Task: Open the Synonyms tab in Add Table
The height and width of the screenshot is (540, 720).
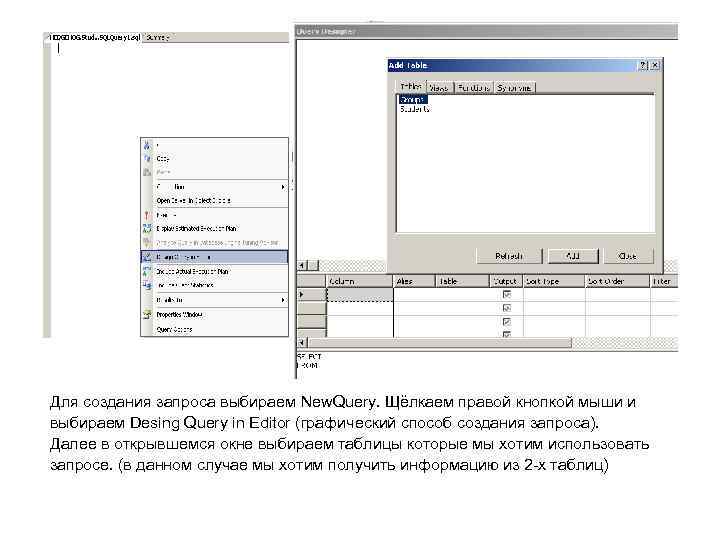Action: [514, 88]
